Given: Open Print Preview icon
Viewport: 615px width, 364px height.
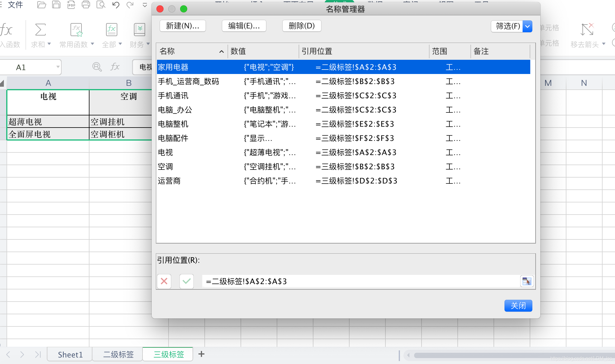Looking at the screenshot, I should tap(101, 5).
